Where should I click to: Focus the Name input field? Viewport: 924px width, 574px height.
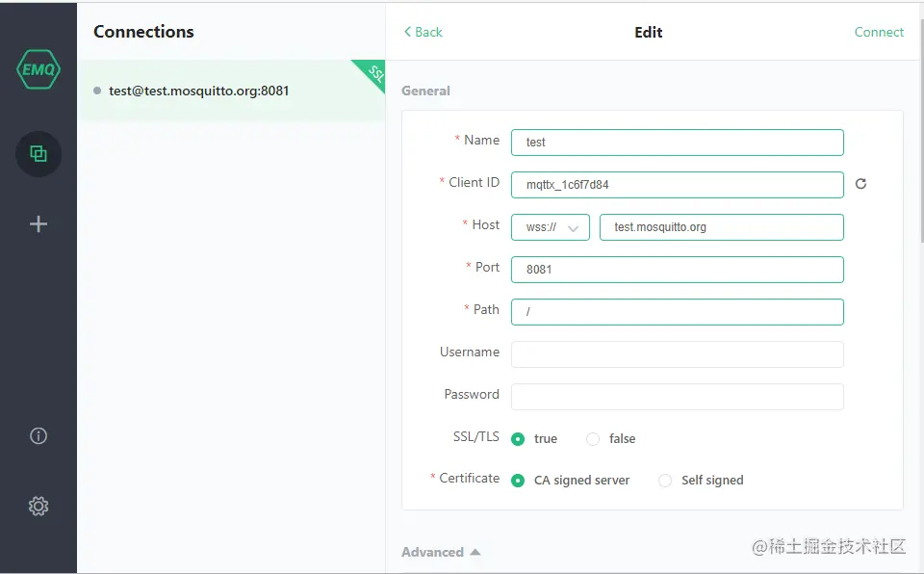tap(677, 143)
